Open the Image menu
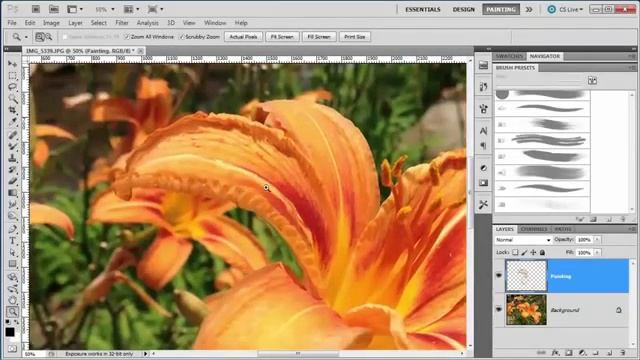The image size is (640, 360). tap(51, 23)
